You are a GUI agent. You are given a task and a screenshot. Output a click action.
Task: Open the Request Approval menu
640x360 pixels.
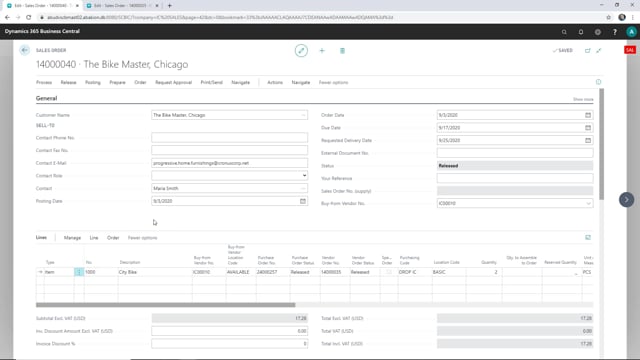point(173,82)
